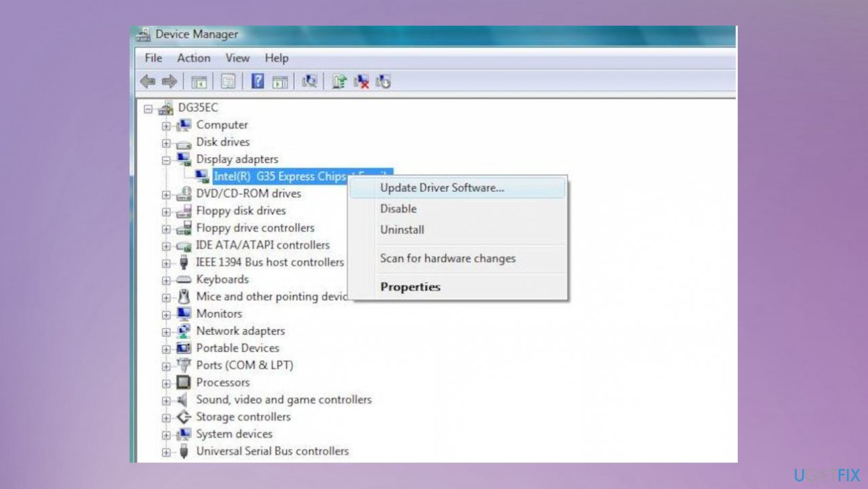Expand the Universal Serial Bus controllers node
868x489 pixels.
pos(166,451)
